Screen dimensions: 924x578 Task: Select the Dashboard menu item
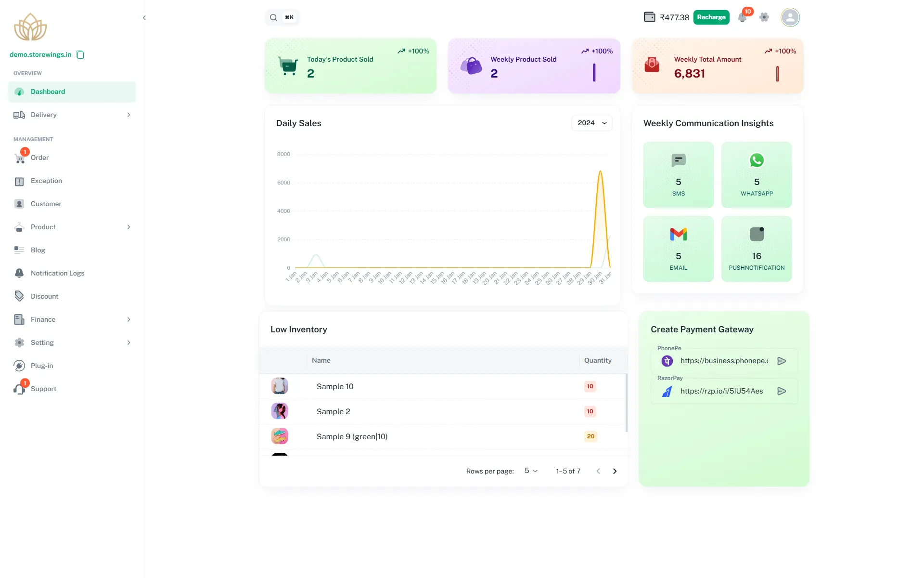(x=72, y=92)
